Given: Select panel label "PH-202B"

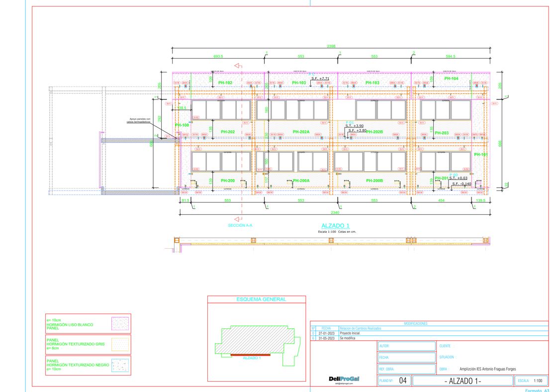Looking at the screenshot, I should (374, 132).
